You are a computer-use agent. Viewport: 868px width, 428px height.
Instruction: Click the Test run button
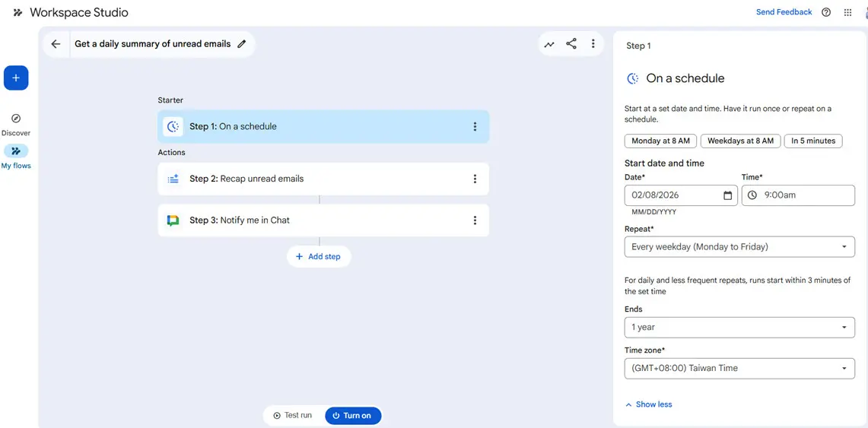(x=293, y=415)
